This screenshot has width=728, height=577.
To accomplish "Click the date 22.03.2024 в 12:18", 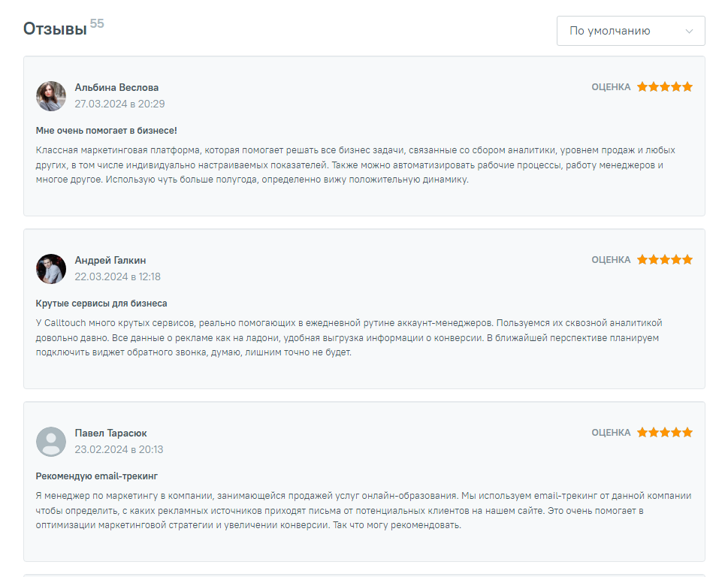I will pos(117,276).
